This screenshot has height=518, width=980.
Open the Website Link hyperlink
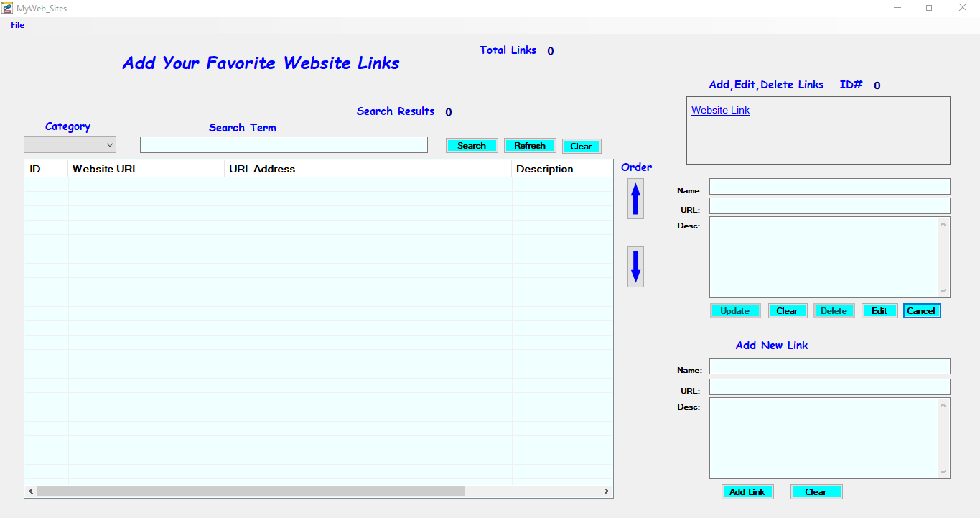click(719, 110)
